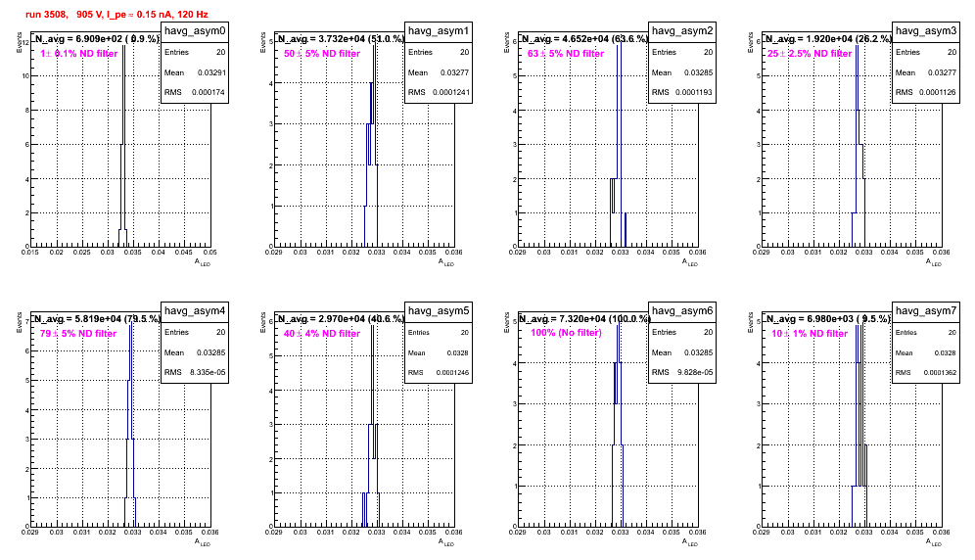Click the RMS value 0.000174

tap(209, 92)
